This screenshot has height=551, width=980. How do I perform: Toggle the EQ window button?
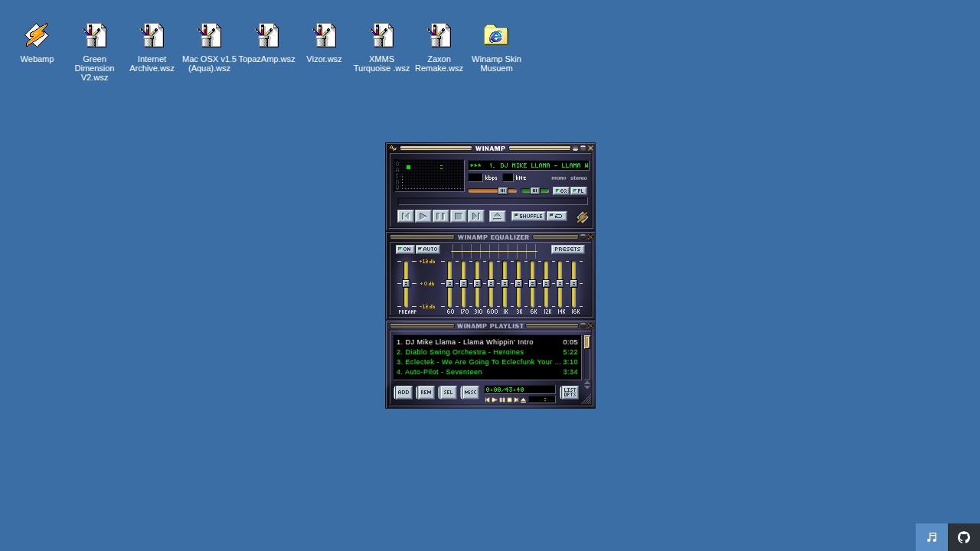pyautogui.click(x=561, y=191)
